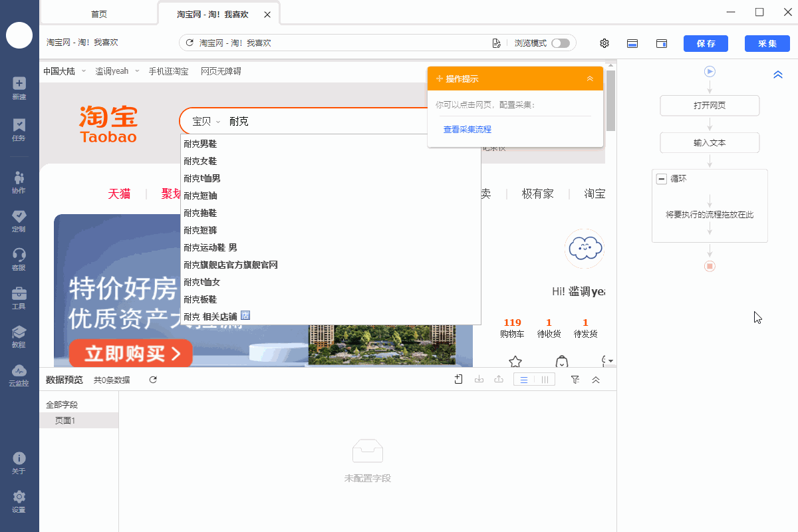Viewport: 798px width, 532px height.
Task: Click the red stop node of the workflow
Action: click(710, 266)
